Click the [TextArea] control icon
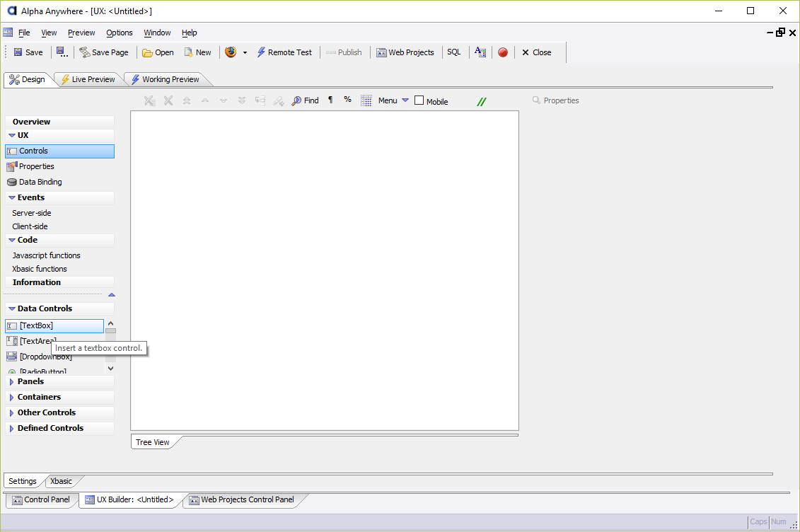This screenshot has height=532, width=800. (x=12, y=341)
